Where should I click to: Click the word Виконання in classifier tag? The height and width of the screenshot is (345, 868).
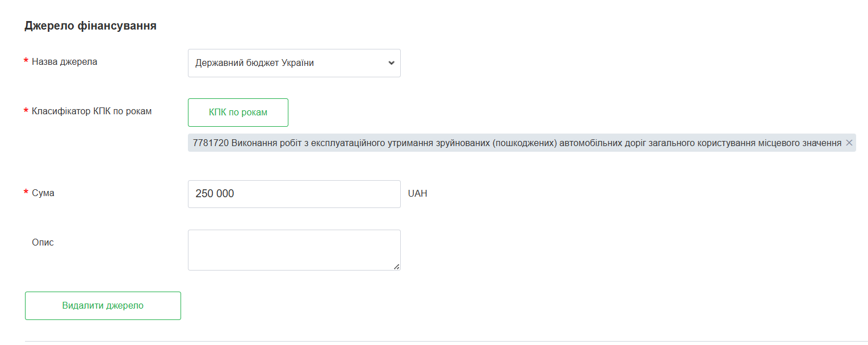coord(255,143)
